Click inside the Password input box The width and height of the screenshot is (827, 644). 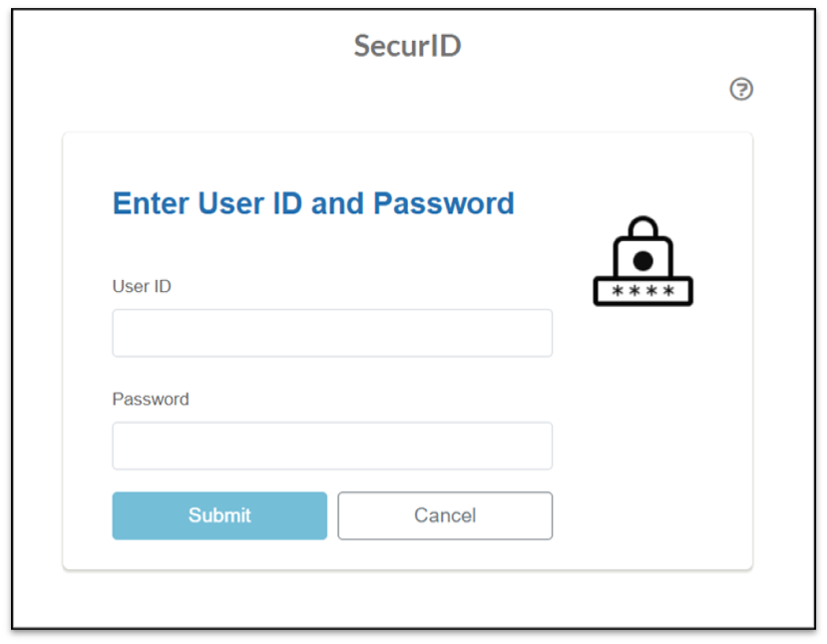coord(331,446)
